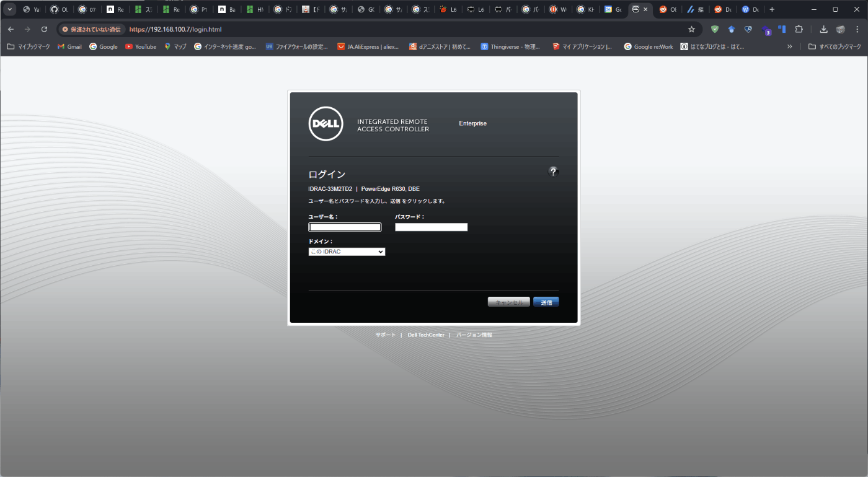Open the はてなブログとは bookmark
This screenshot has width=868, height=477.
pos(712,46)
